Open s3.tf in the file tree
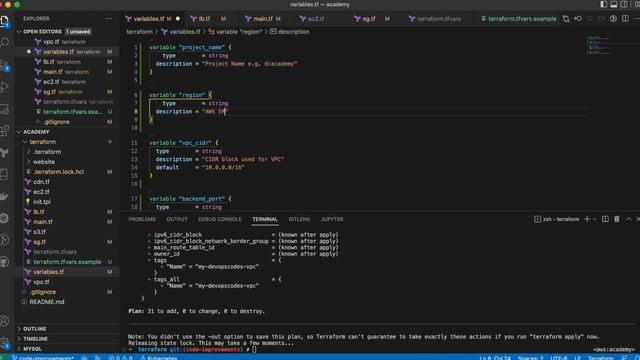Screen dimensions: 640x360 (40, 232)
